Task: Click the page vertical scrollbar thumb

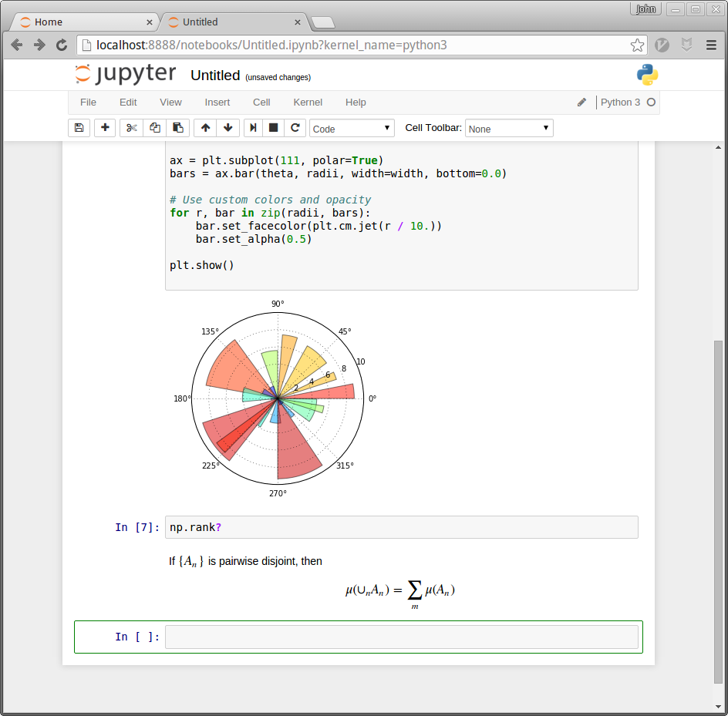Action: (719, 511)
